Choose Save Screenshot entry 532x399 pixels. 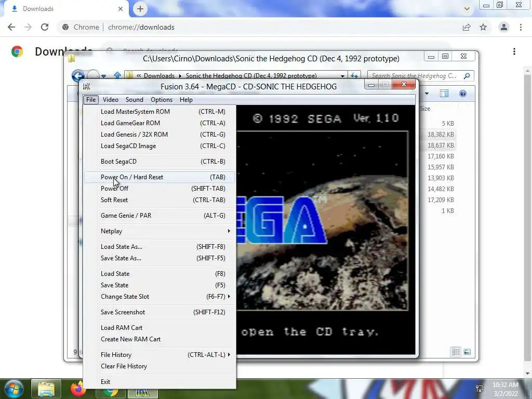tap(159, 312)
